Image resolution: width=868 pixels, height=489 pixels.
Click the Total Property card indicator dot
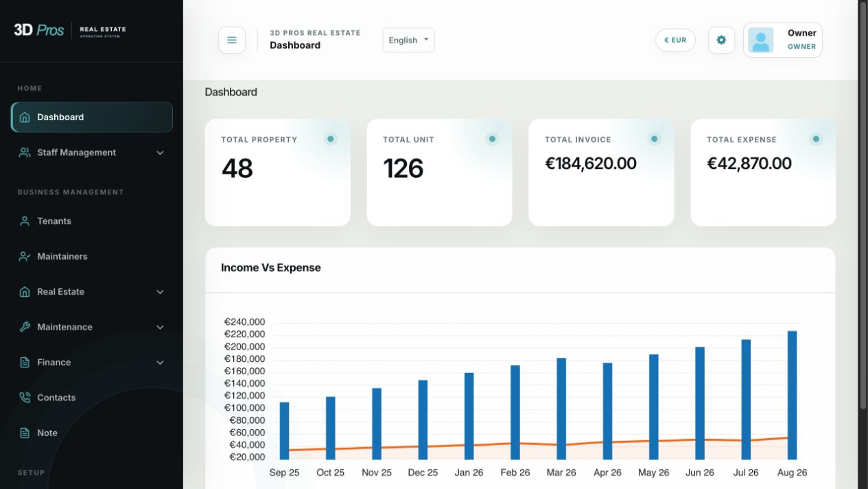[x=330, y=139]
